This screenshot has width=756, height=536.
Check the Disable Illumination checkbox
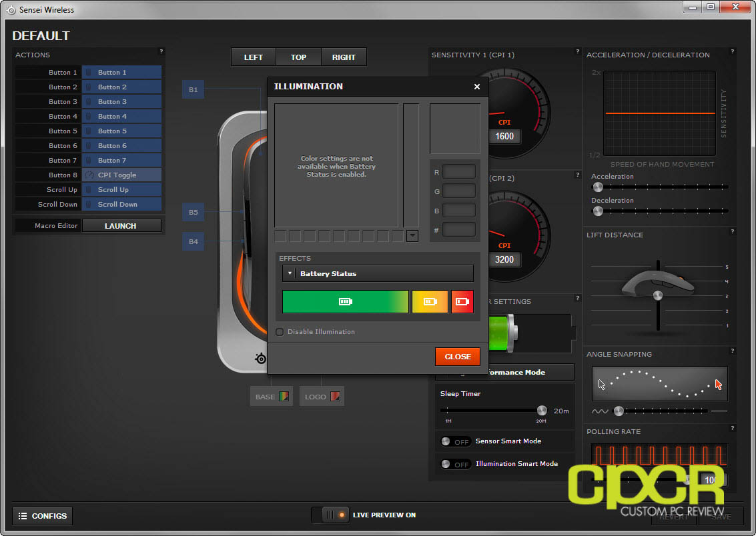pyautogui.click(x=280, y=332)
